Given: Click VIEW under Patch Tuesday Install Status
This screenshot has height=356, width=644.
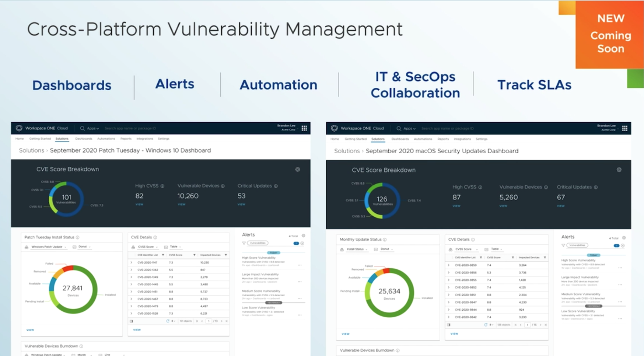Looking at the screenshot, I should click(x=30, y=330).
